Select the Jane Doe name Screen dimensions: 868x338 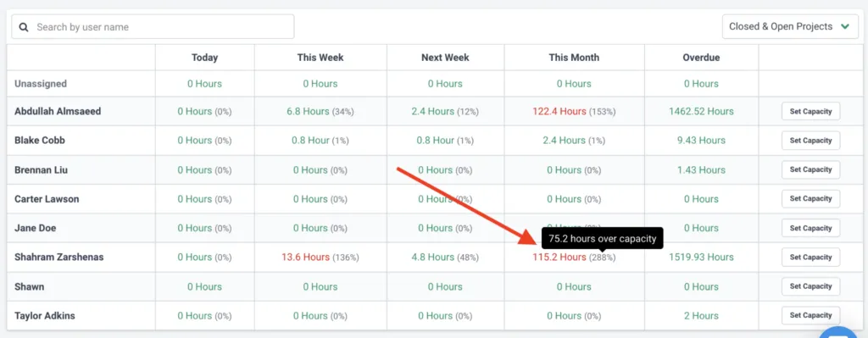pos(35,228)
